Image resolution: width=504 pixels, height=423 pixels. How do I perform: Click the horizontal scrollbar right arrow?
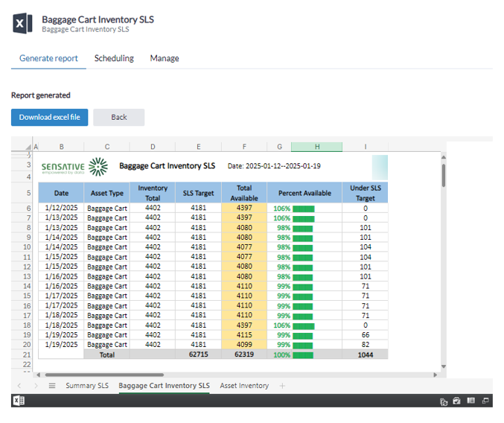436,375
